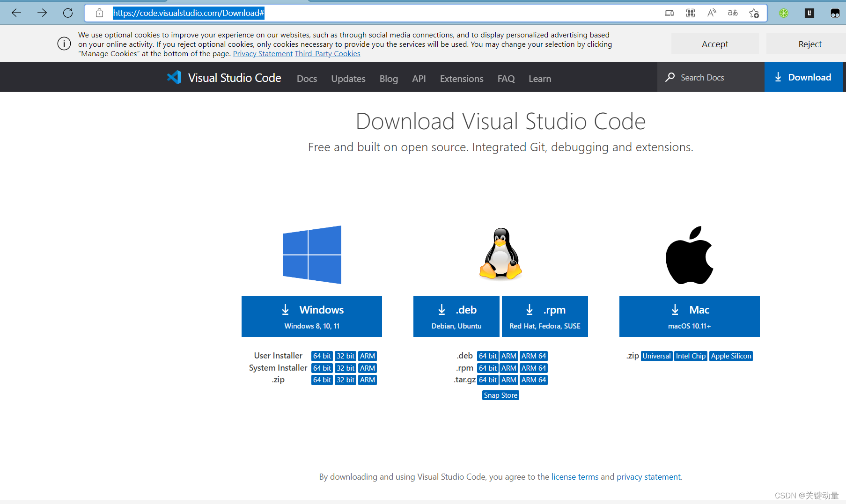Click the blue Download button in navbar

tap(804, 77)
